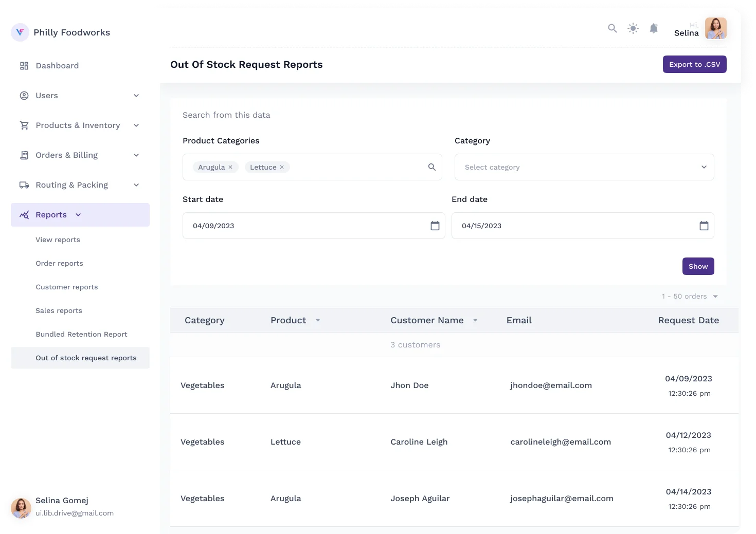
Task: Open the Start date calendar picker
Action: pos(435,226)
